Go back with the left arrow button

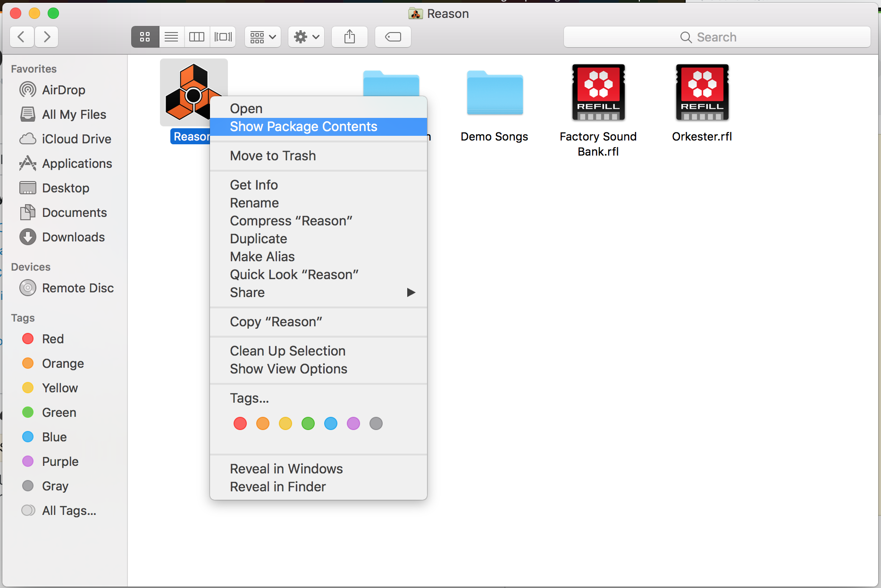point(22,37)
